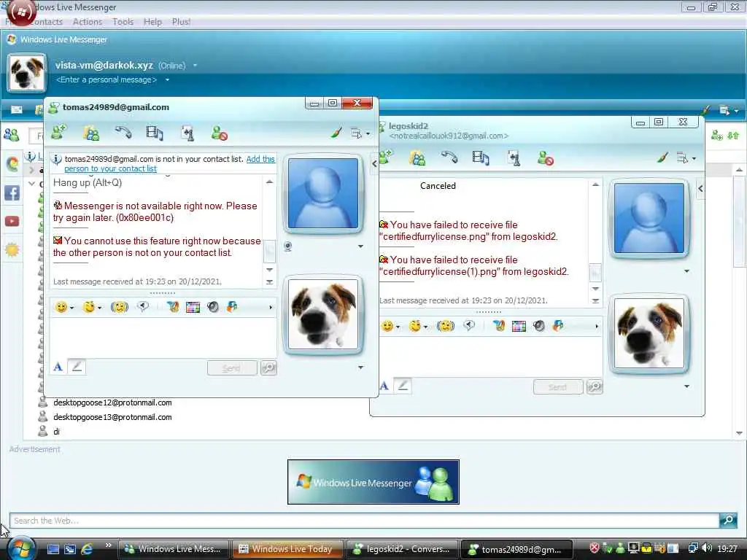Click Send button in tomas24989d window
The width and height of the screenshot is (747, 560).
pyautogui.click(x=232, y=368)
